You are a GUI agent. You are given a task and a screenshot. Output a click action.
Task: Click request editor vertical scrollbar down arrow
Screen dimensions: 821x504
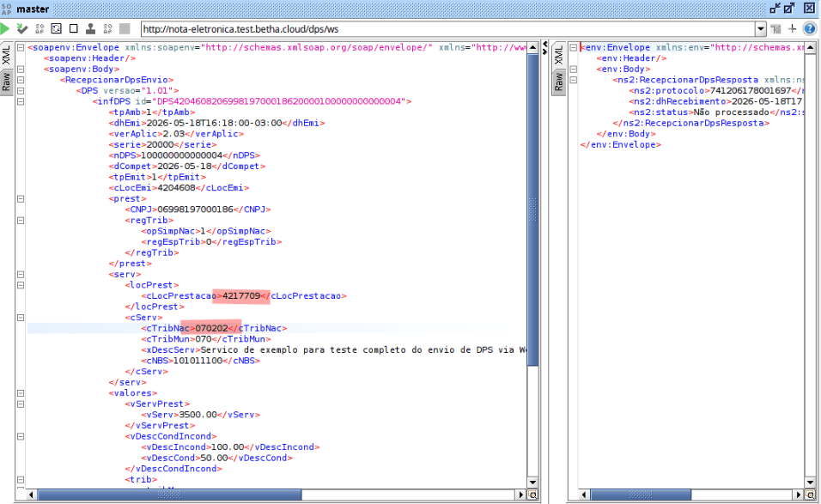click(532, 483)
